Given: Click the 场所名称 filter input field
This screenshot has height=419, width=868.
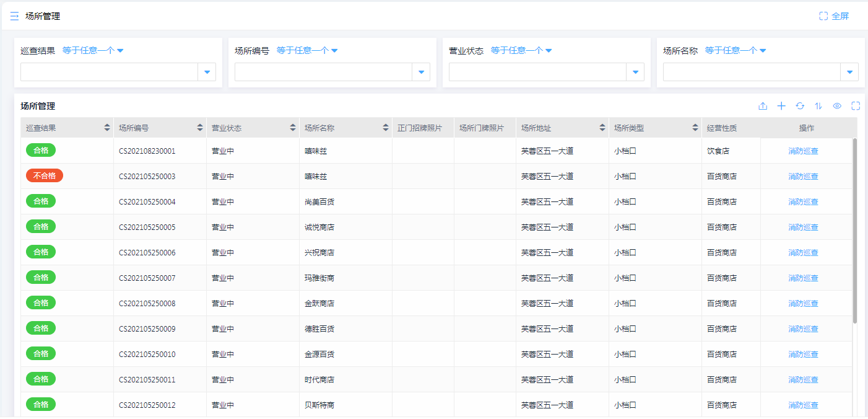Looking at the screenshot, I should (x=751, y=72).
